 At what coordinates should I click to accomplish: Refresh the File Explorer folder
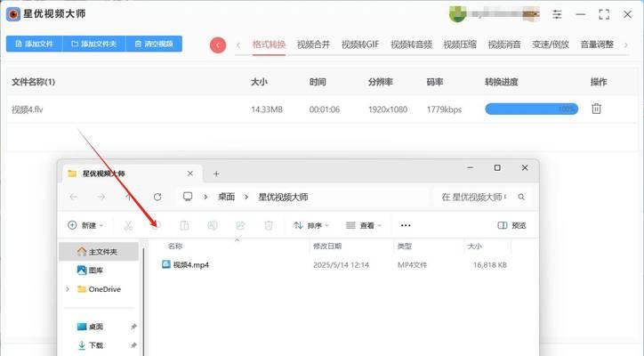click(x=157, y=197)
